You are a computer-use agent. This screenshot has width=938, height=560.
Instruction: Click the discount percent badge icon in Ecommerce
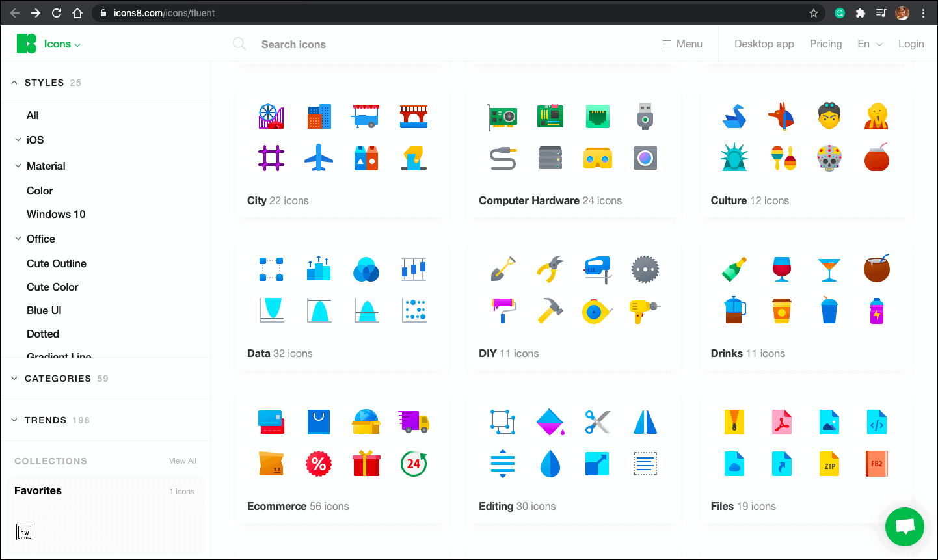tap(319, 464)
